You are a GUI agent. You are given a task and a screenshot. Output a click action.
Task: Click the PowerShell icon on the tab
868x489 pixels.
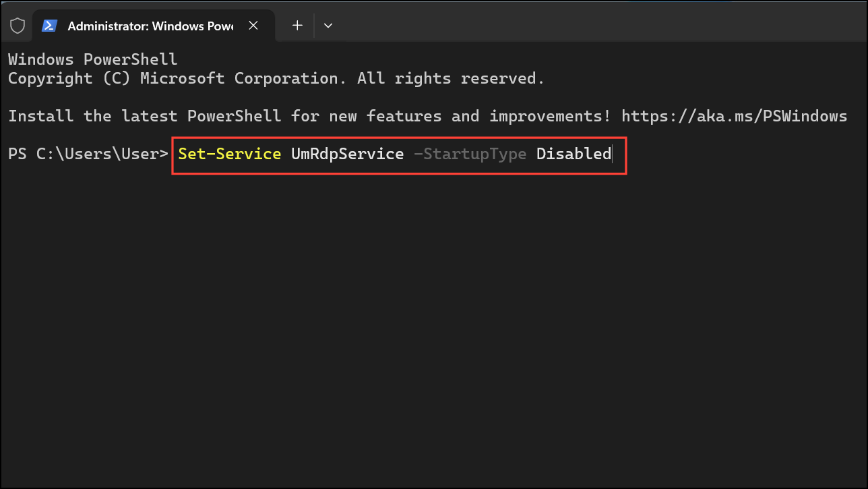[x=49, y=26]
